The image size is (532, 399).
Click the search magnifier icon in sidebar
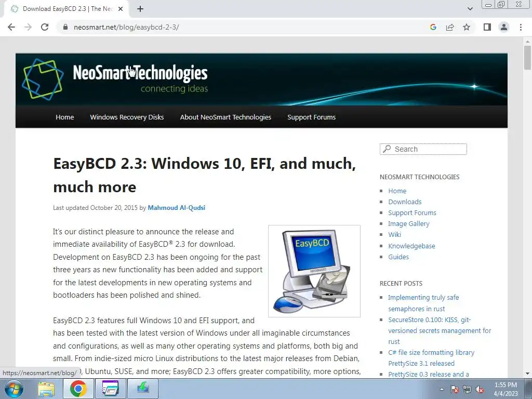pos(387,149)
